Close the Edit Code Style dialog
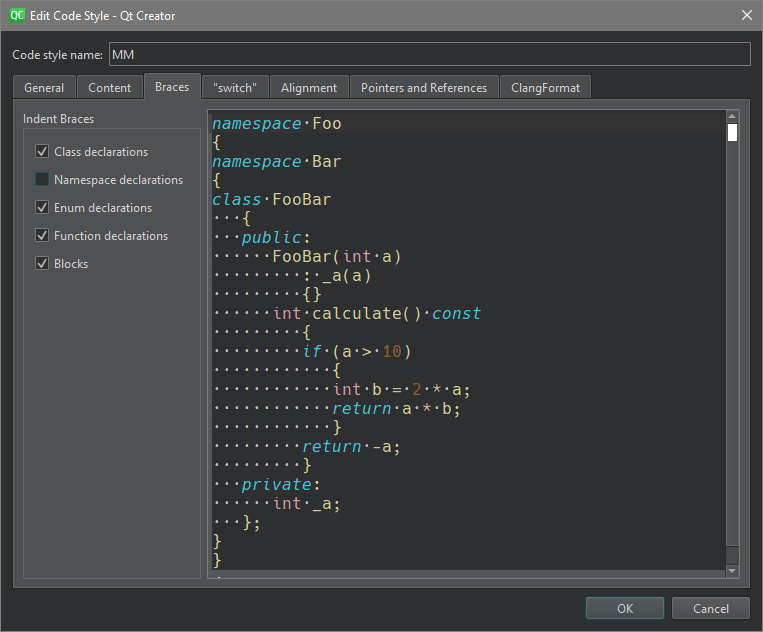The image size is (763, 632). [x=746, y=15]
